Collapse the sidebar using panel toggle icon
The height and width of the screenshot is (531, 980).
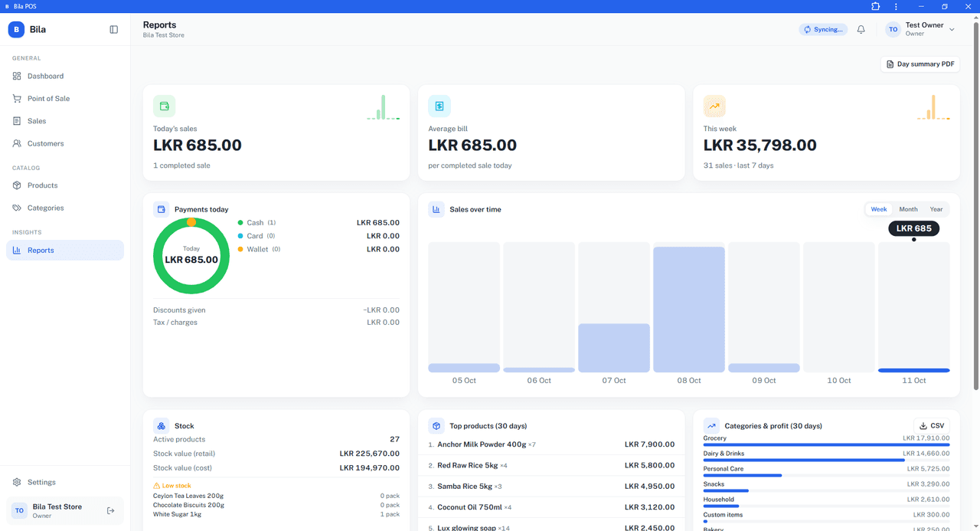(x=113, y=30)
